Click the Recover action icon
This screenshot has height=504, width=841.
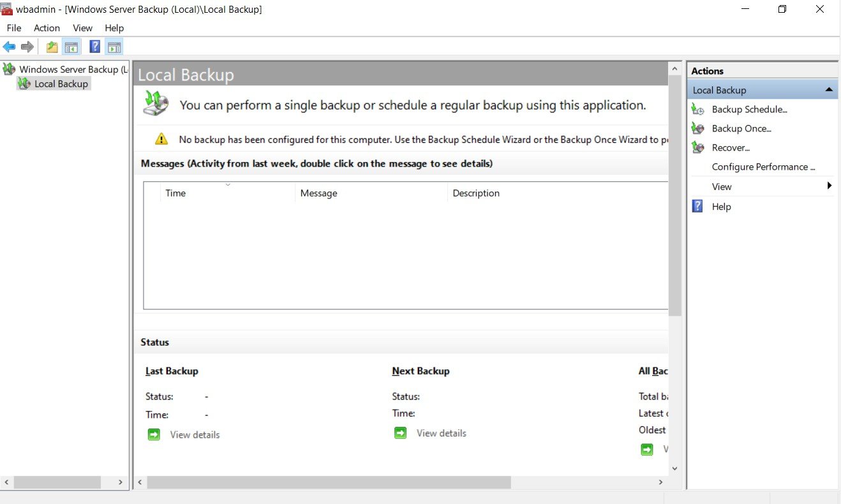[x=698, y=148]
